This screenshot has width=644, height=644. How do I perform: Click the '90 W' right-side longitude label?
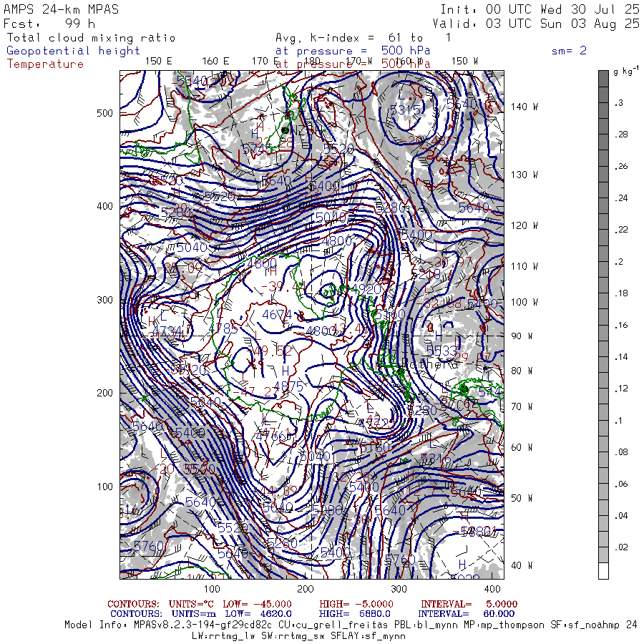522,336
